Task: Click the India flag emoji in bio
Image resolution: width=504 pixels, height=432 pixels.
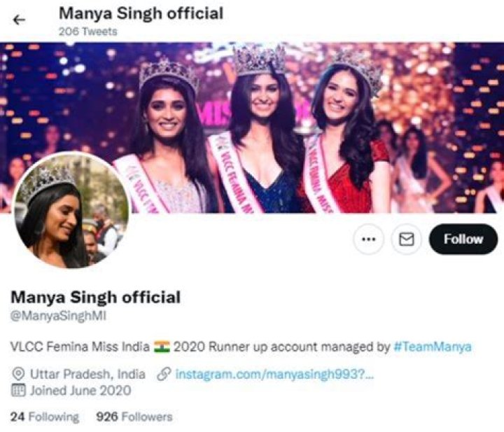Action: [x=162, y=347]
